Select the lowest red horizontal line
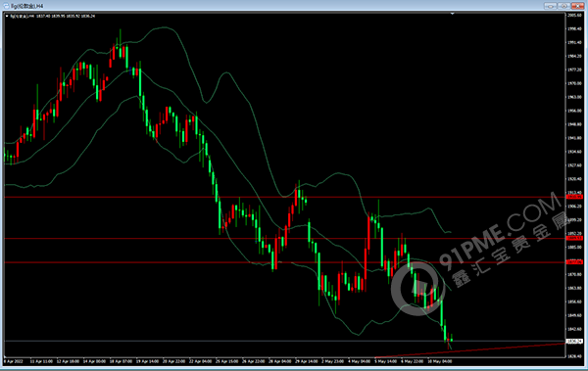588x371 pixels. (284, 262)
